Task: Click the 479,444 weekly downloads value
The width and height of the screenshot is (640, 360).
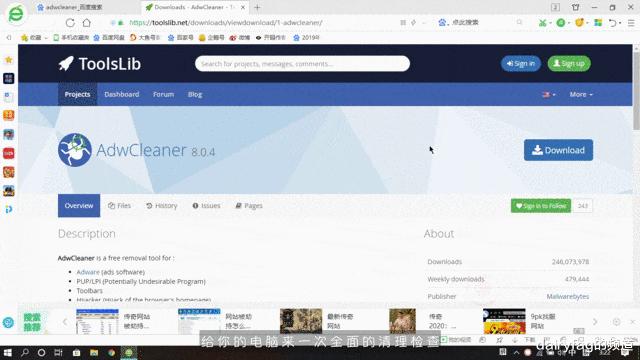Action: point(577,279)
